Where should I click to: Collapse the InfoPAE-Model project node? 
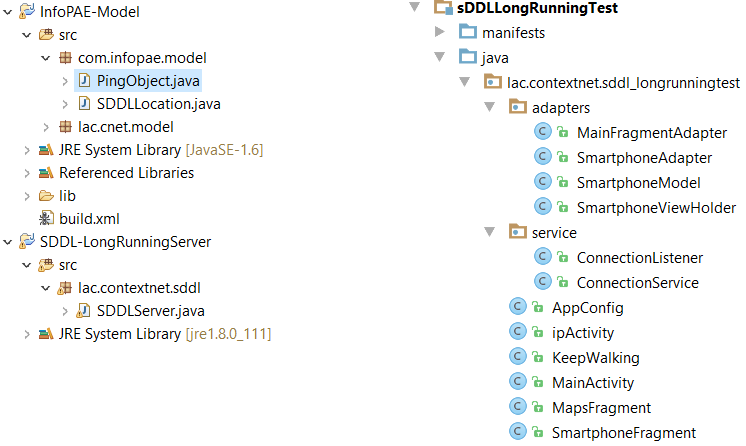(7, 12)
